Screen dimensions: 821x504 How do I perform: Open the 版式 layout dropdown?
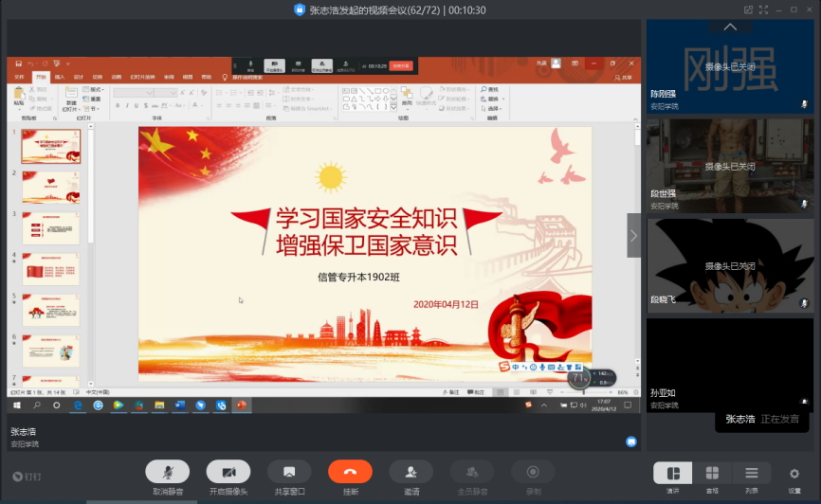pyautogui.click(x=94, y=89)
